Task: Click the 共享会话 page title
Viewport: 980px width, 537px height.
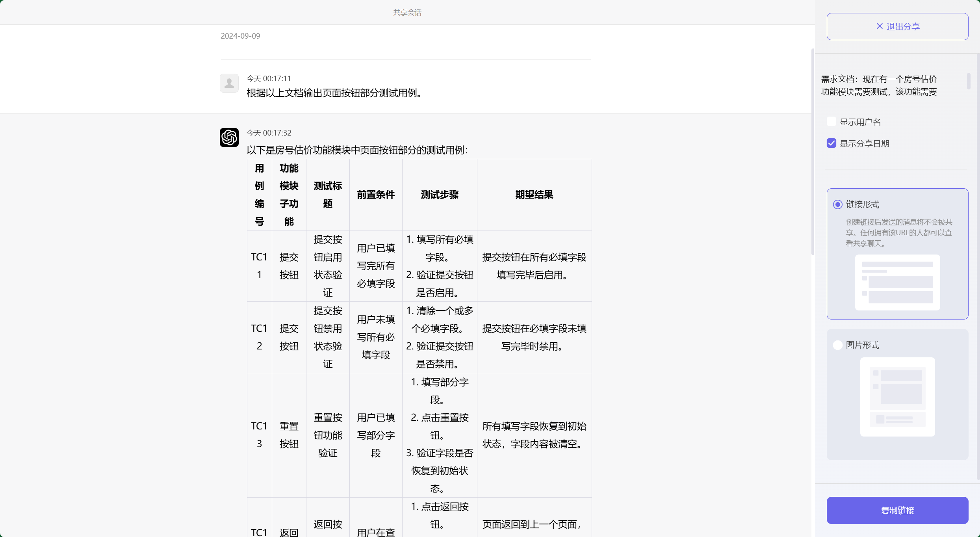Action: pyautogui.click(x=407, y=12)
